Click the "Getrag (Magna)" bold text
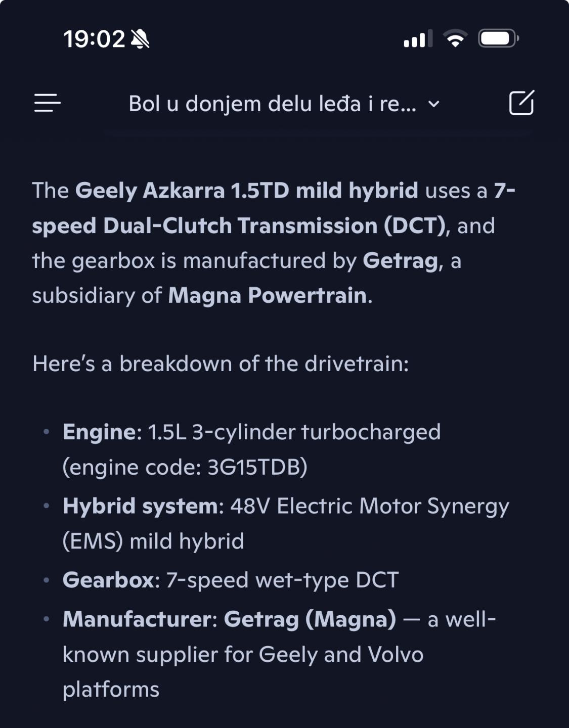The height and width of the screenshot is (728, 569). [x=310, y=619]
